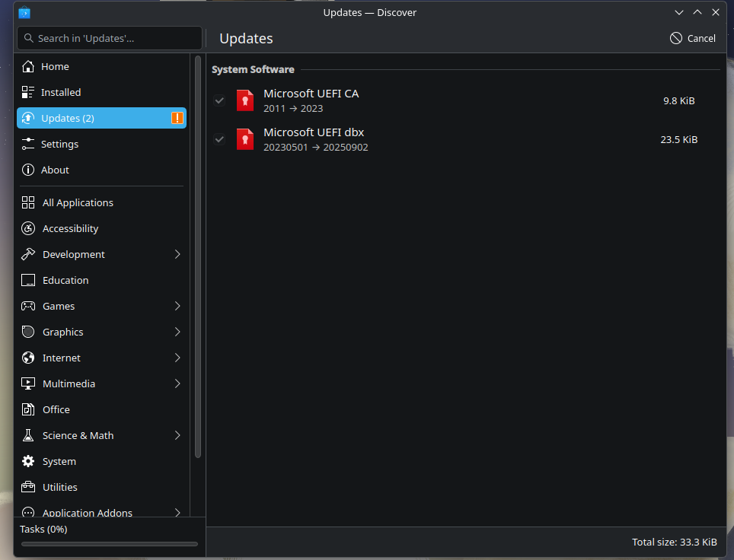734x560 pixels.
Task: Click the Multimedia monitor icon
Action: (28, 383)
